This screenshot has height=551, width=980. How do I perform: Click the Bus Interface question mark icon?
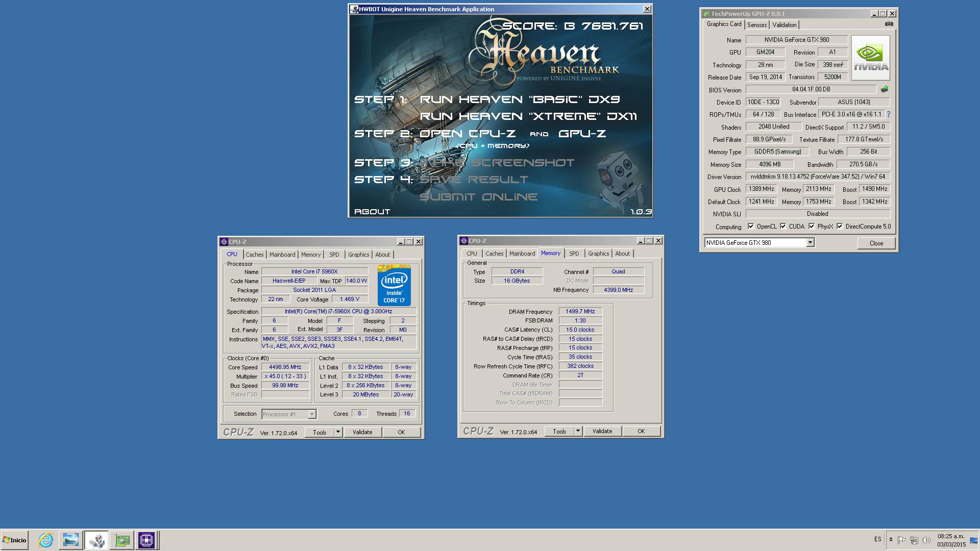pyautogui.click(x=889, y=114)
